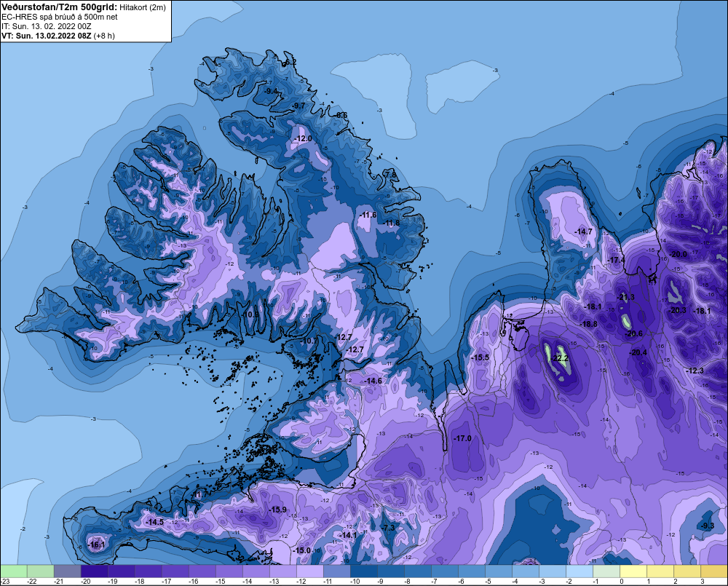Pick the -17 legend color swatch
The width and height of the screenshot is (728, 586).
pyautogui.click(x=175, y=571)
